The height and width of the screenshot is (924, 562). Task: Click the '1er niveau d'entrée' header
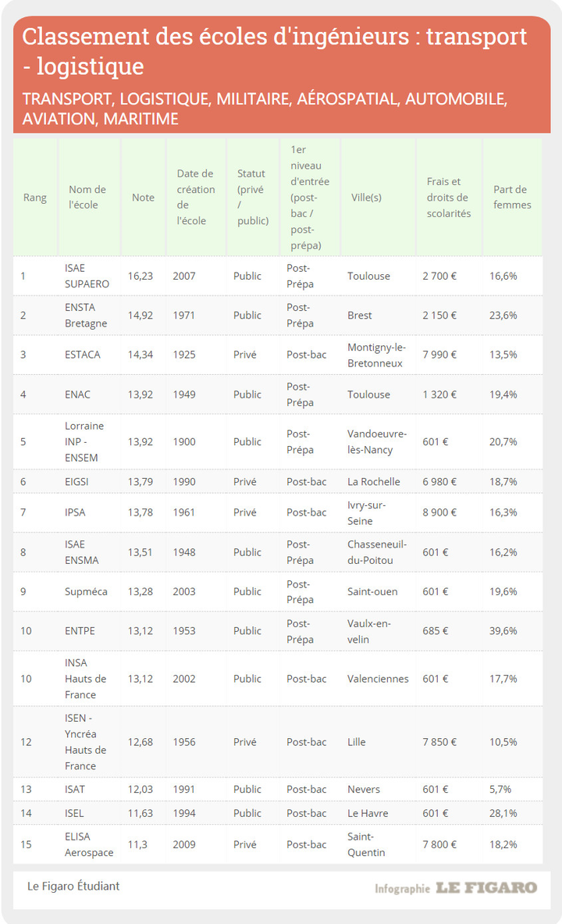pyautogui.click(x=309, y=198)
